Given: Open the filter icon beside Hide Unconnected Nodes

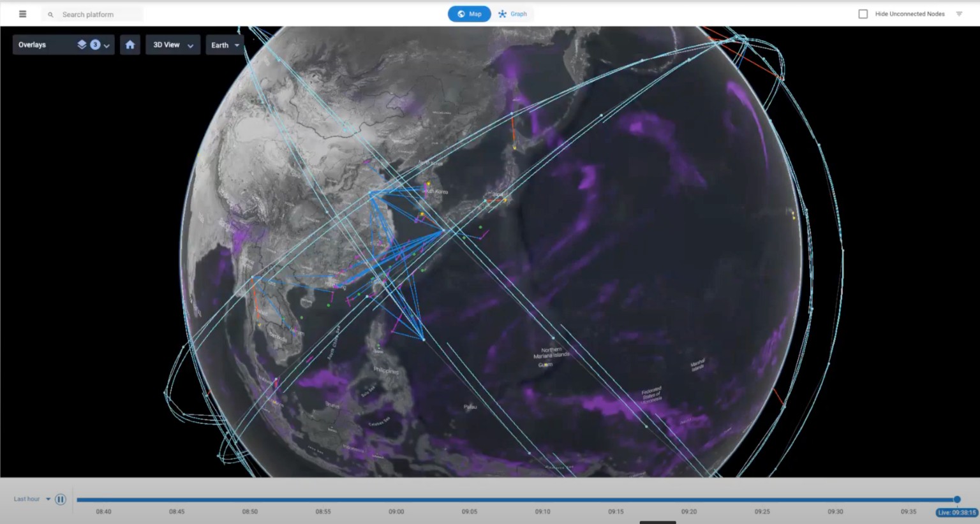Looking at the screenshot, I should (x=959, y=14).
